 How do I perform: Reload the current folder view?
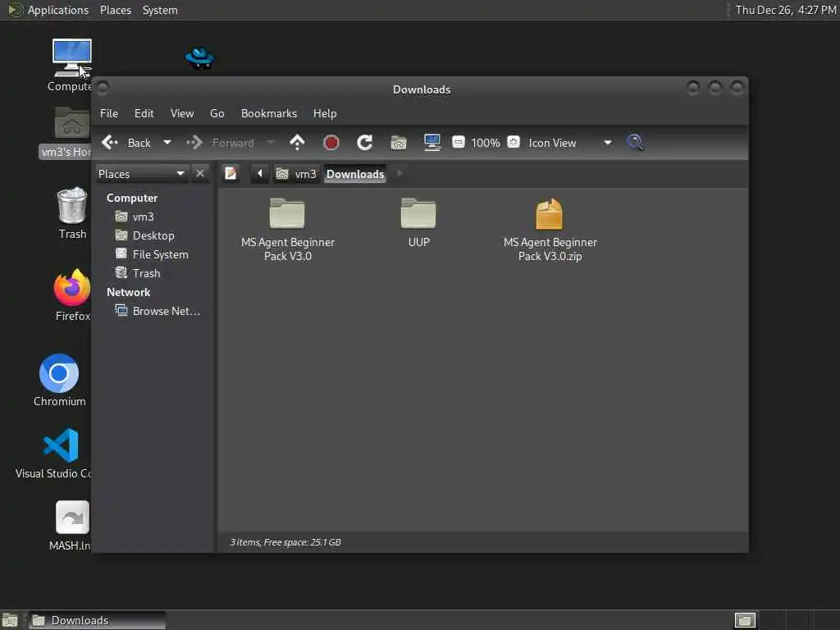coord(365,143)
